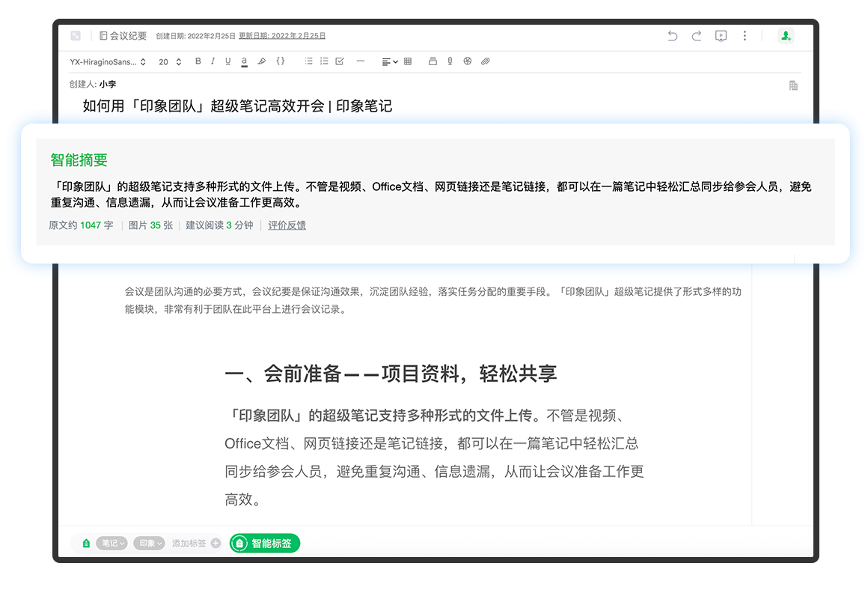Insert a checkbox to-do item

click(x=340, y=61)
